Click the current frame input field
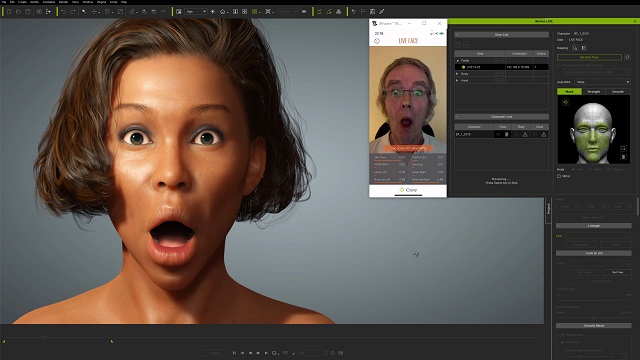 click(x=313, y=353)
